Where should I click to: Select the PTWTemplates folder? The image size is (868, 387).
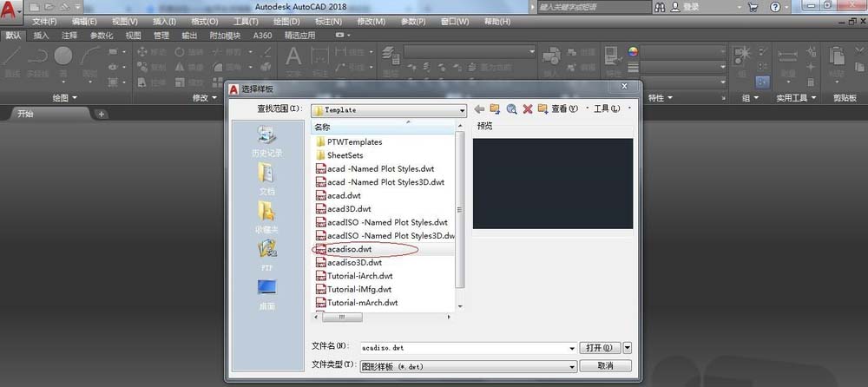pyautogui.click(x=354, y=141)
